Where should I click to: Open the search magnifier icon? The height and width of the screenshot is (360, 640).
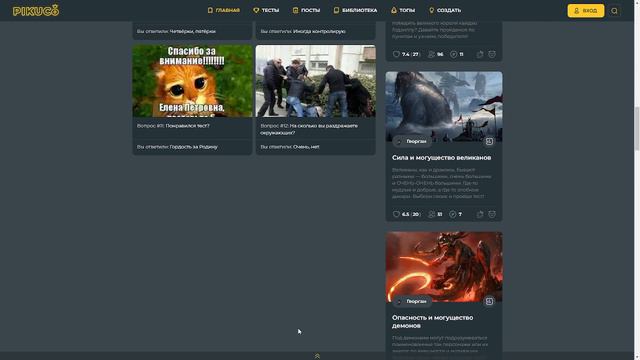click(614, 11)
